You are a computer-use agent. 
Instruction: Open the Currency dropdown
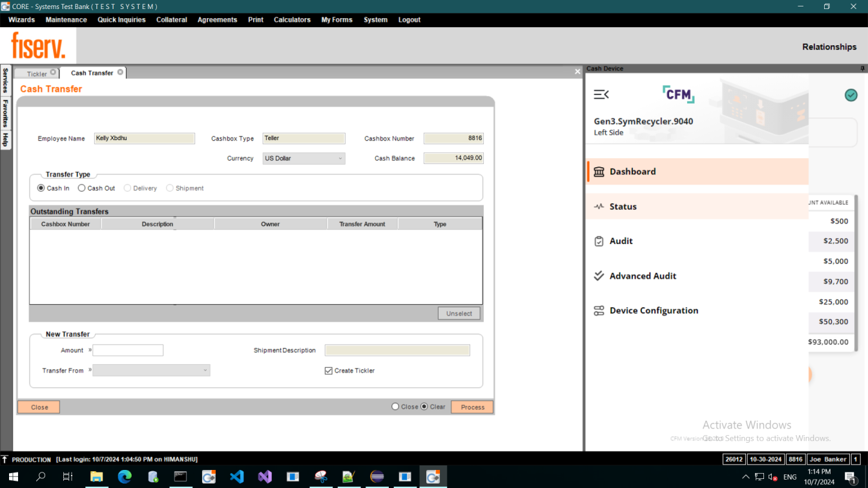[304, 158]
